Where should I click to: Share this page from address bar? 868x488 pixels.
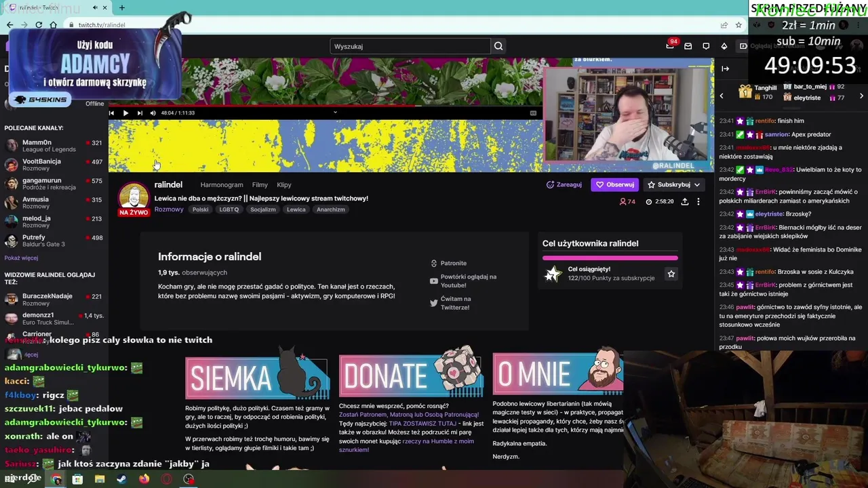pyautogui.click(x=724, y=25)
